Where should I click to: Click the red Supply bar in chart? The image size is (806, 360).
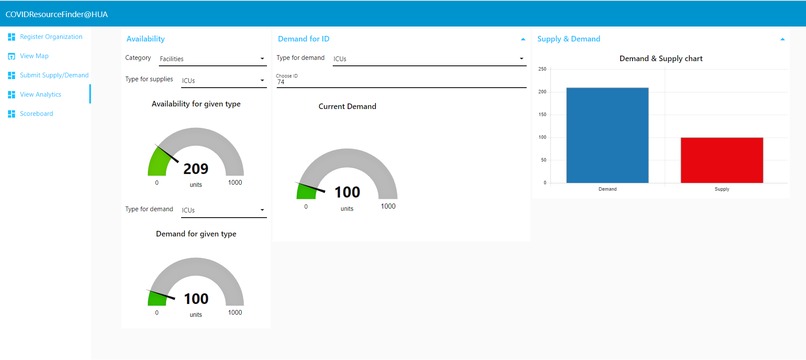[x=722, y=160]
